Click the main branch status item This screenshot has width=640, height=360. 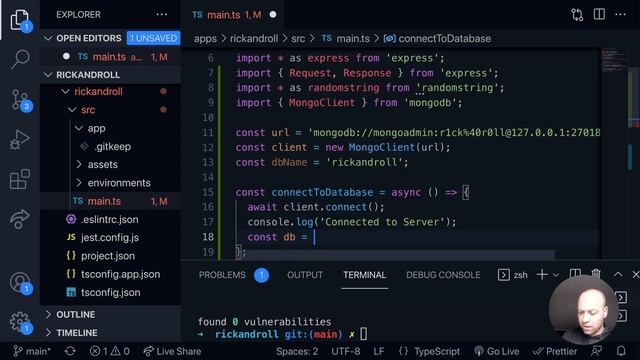(31, 351)
